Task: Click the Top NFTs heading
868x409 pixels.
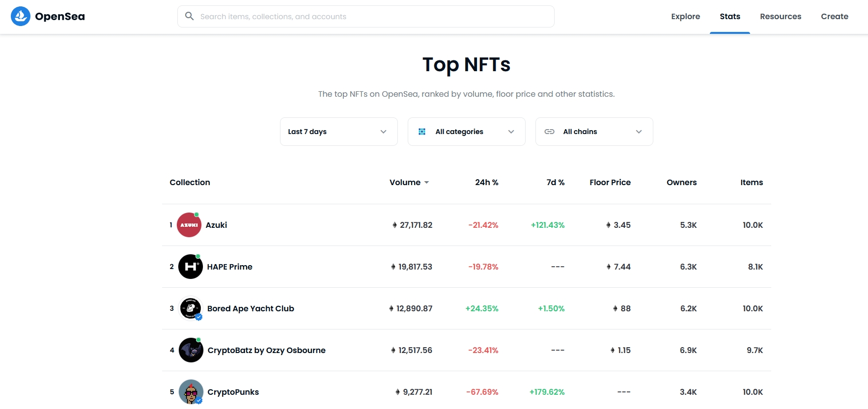Action: tap(467, 65)
